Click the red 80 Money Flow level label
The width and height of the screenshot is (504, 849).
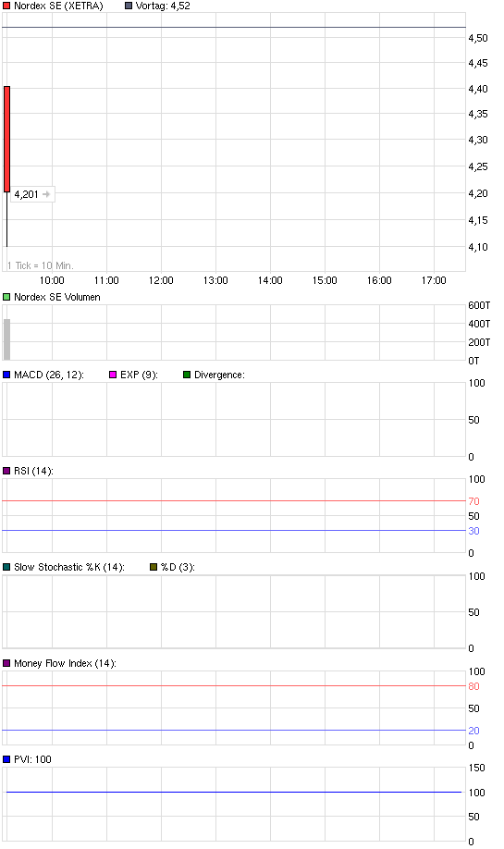coord(473,686)
